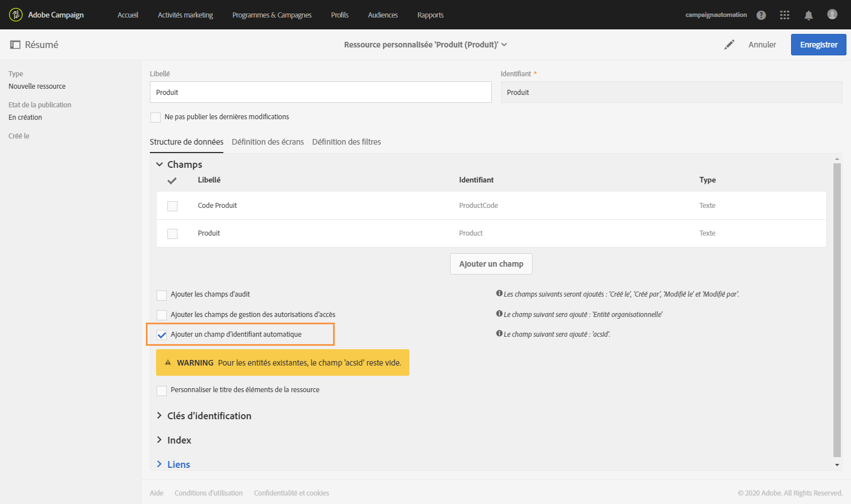The height and width of the screenshot is (504, 851).
Task: Open the Profils menu
Action: coord(339,15)
